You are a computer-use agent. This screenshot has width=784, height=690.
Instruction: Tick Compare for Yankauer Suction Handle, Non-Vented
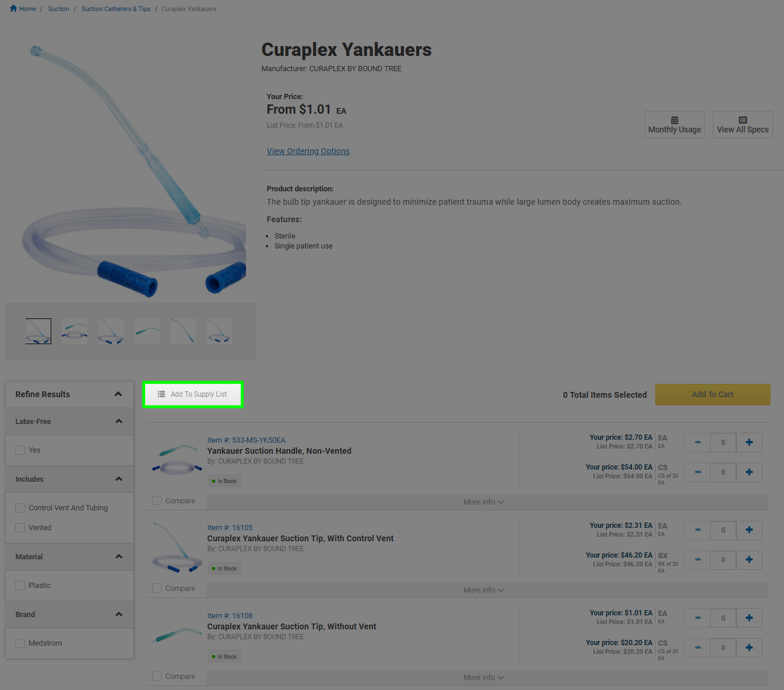tap(157, 500)
